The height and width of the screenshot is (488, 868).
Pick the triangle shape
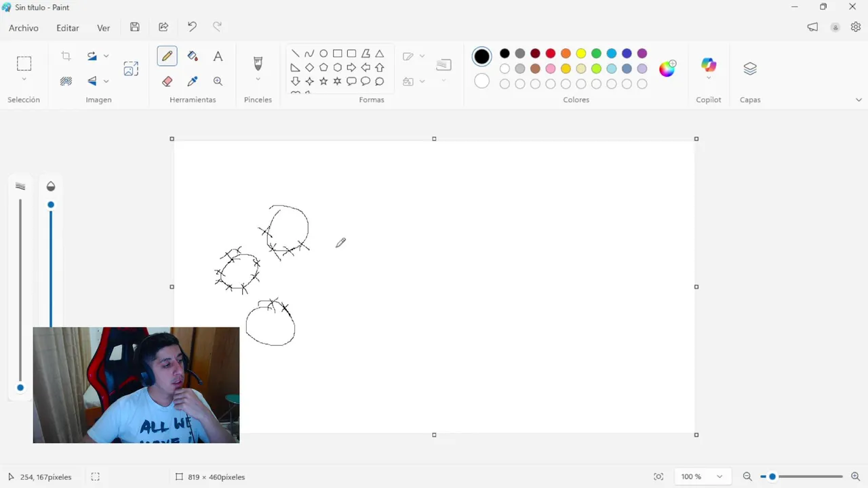pos(380,54)
